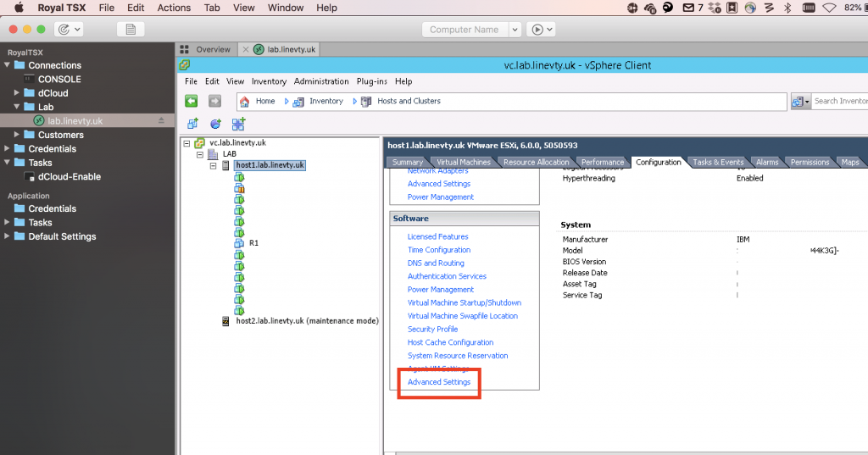Viewport: 868px width, 455px height.
Task: Open the vSphere Inventory menu
Action: [269, 81]
